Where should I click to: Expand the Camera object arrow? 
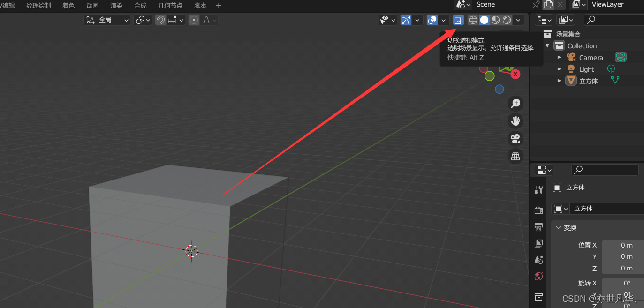click(x=559, y=57)
